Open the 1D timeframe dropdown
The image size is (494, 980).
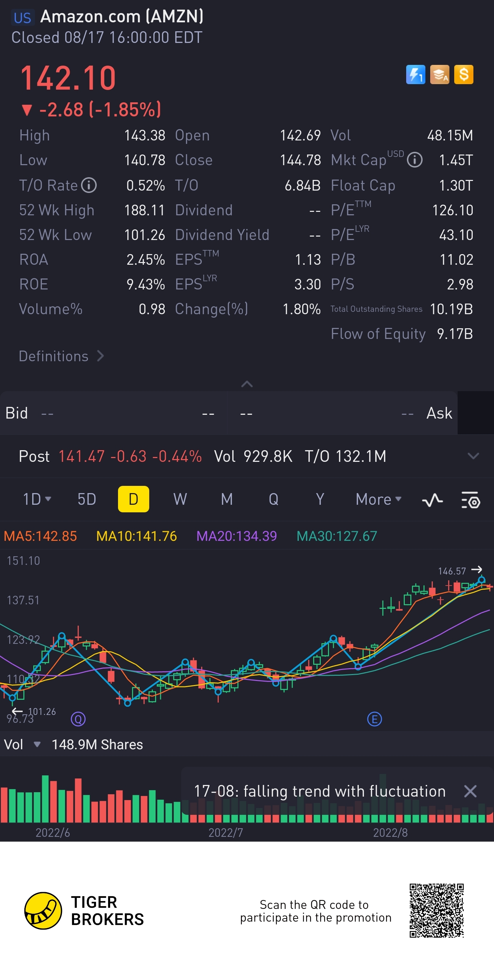tap(37, 499)
